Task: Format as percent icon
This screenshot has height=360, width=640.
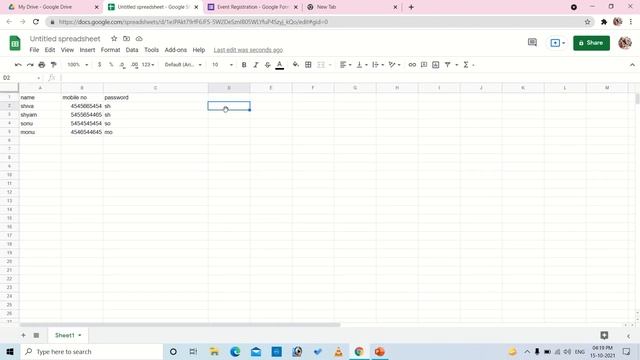Action: tap(111, 65)
